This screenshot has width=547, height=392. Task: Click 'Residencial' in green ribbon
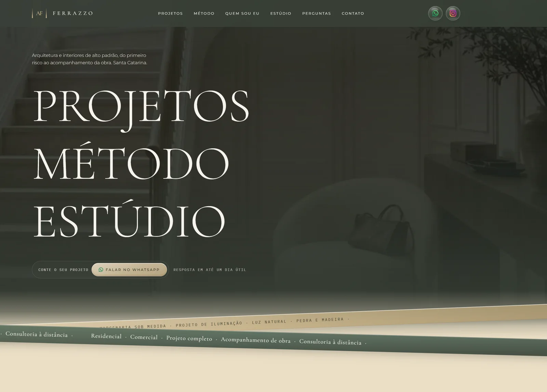tap(106, 336)
